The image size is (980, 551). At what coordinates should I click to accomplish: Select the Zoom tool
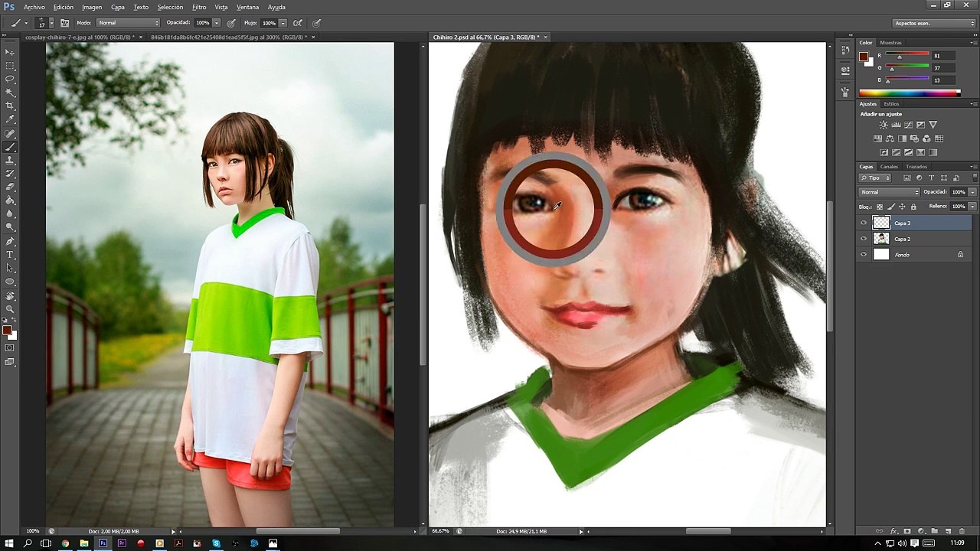[x=10, y=308]
